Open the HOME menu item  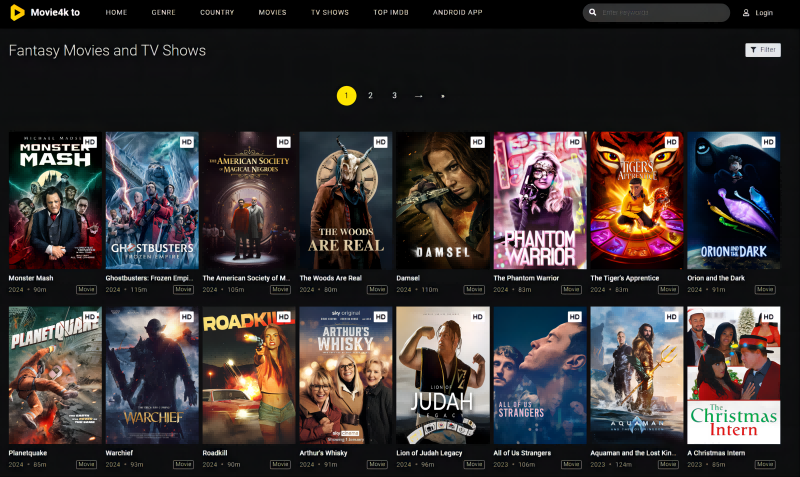116,12
